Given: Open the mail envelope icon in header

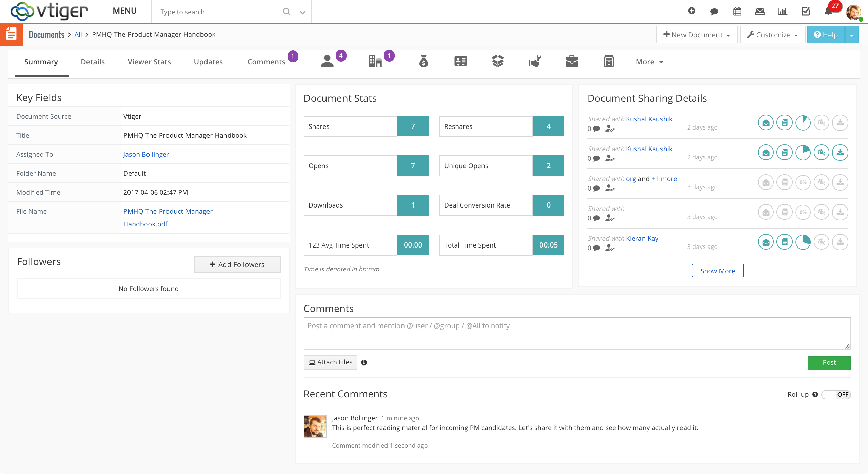Looking at the screenshot, I should pyautogui.click(x=760, y=12).
